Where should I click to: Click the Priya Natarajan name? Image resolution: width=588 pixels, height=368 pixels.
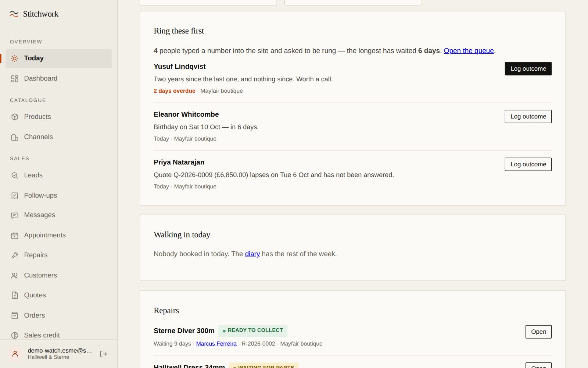179,162
